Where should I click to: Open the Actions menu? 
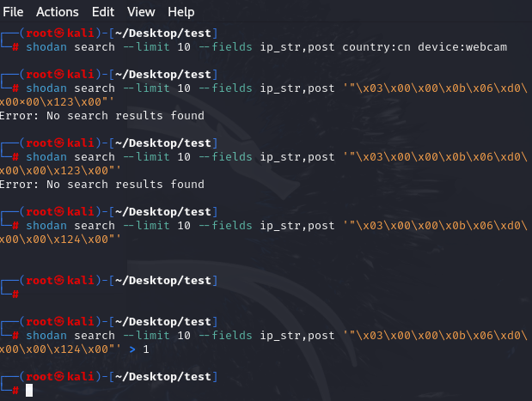point(57,12)
